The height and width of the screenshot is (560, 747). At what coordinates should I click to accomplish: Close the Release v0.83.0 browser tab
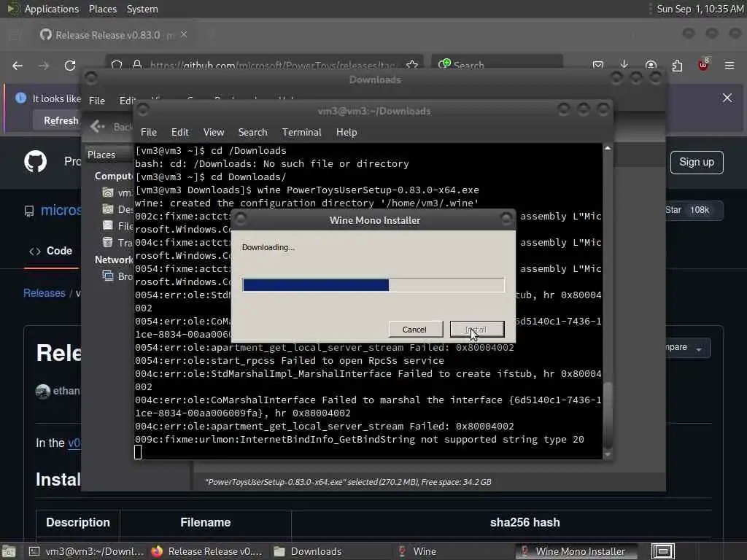pyautogui.click(x=184, y=34)
